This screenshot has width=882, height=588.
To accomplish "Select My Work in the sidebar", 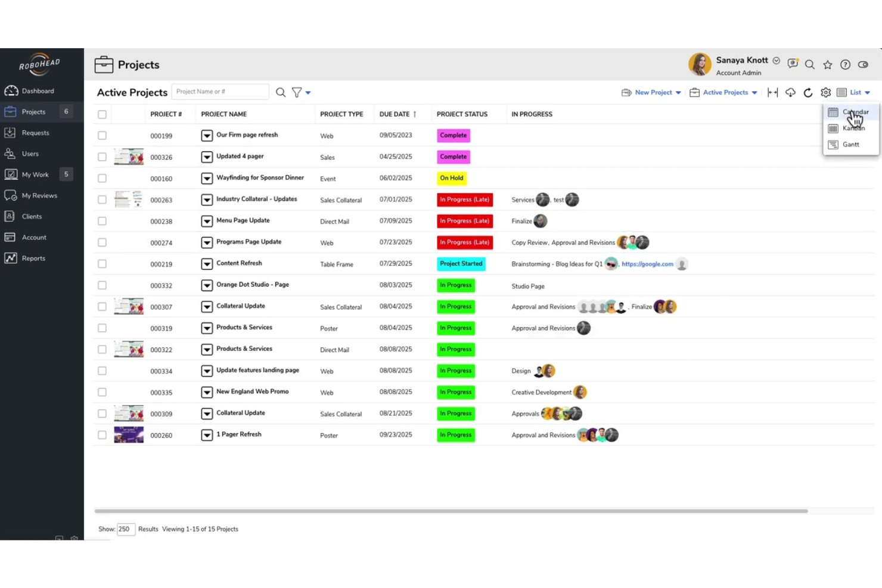I will pos(35,174).
